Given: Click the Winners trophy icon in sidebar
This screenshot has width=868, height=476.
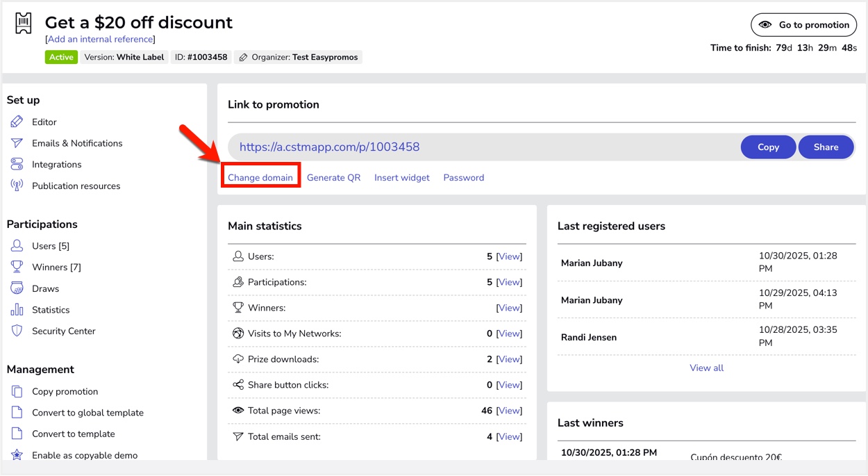Looking at the screenshot, I should click(17, 268).
